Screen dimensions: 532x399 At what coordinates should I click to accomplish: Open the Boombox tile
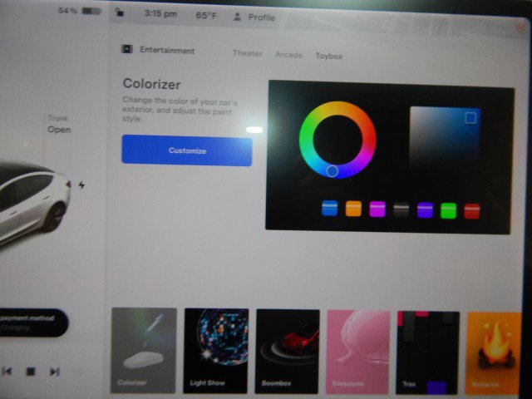click(288, 352)
